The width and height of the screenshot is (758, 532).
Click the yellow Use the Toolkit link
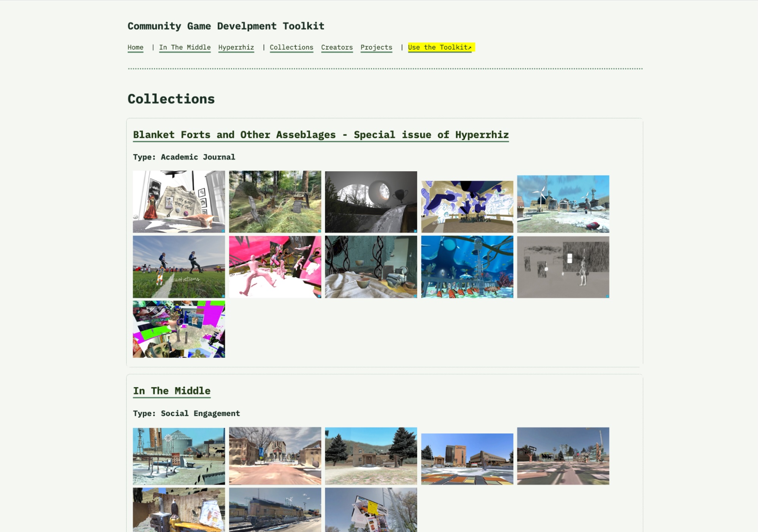point(441,47)
